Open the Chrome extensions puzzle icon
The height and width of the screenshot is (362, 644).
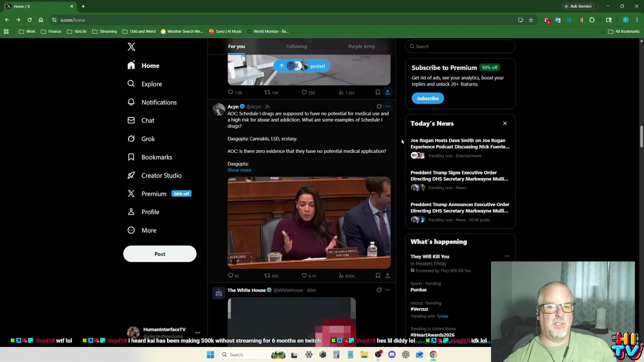point(592,20)
